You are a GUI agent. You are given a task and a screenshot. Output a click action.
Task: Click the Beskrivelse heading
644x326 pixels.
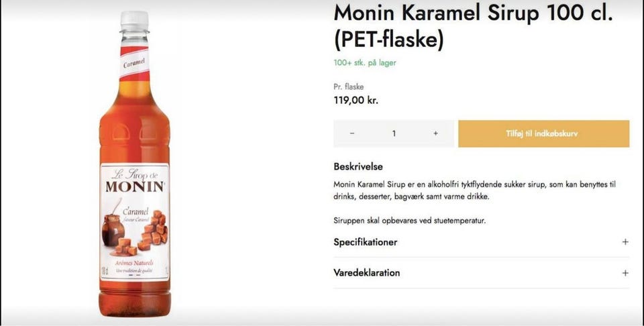358,166
